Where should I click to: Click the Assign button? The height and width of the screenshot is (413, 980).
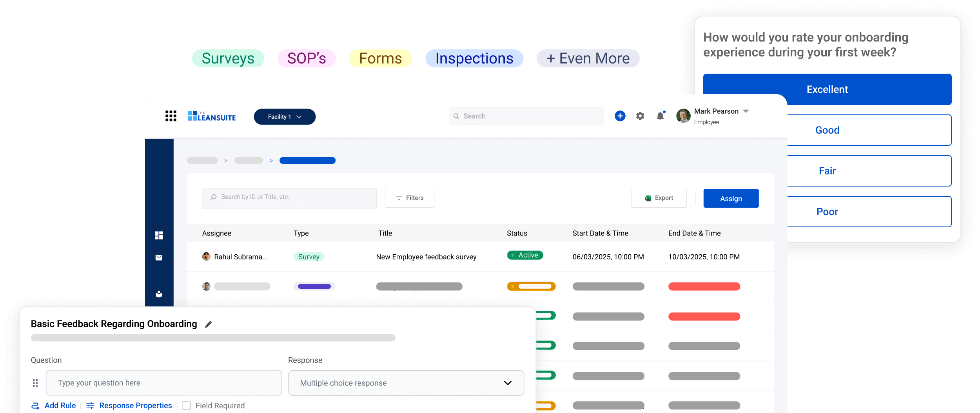click(731, 198)
